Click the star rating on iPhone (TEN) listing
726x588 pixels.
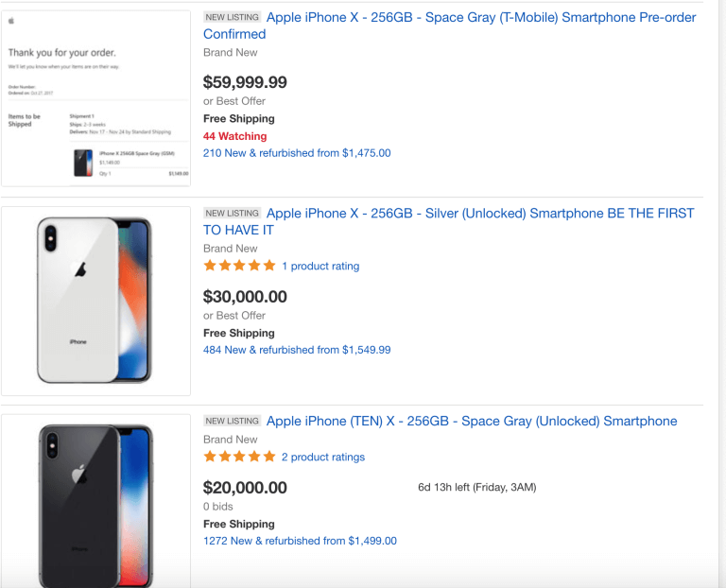[240, 457]
